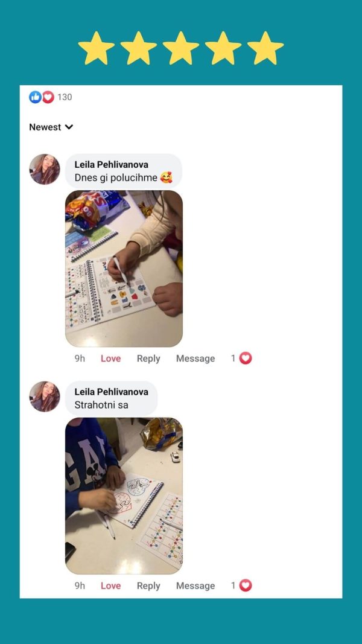Click heart reaction count on first comment
The image size is (362, 644).
click(x=241, y=359)
